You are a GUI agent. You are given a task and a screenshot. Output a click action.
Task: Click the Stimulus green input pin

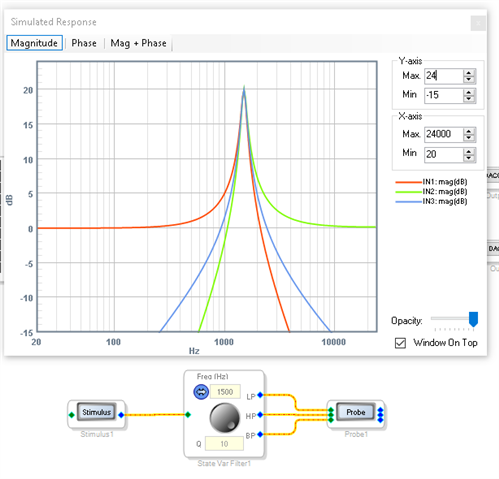point(71,415)
